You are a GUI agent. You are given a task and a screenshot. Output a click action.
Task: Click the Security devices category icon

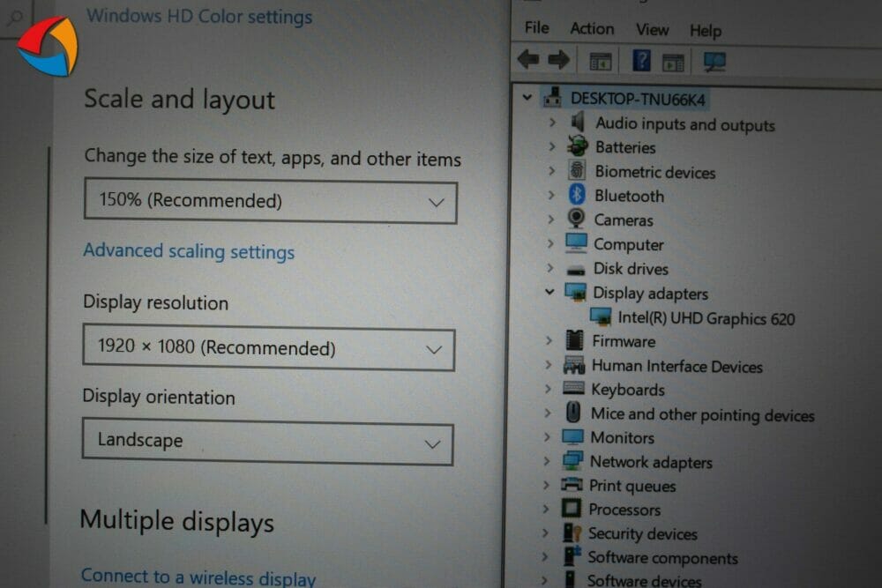[x=572, y=532]
